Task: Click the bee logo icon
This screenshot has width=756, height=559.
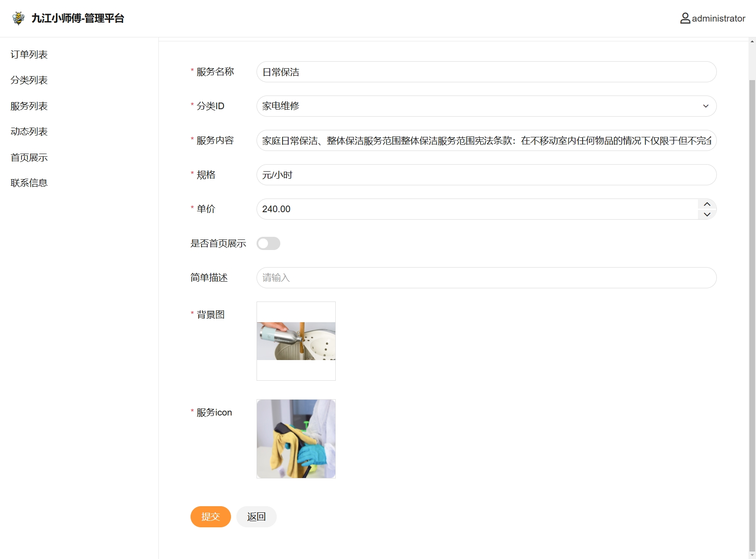Action: click(x=18, y=18)
